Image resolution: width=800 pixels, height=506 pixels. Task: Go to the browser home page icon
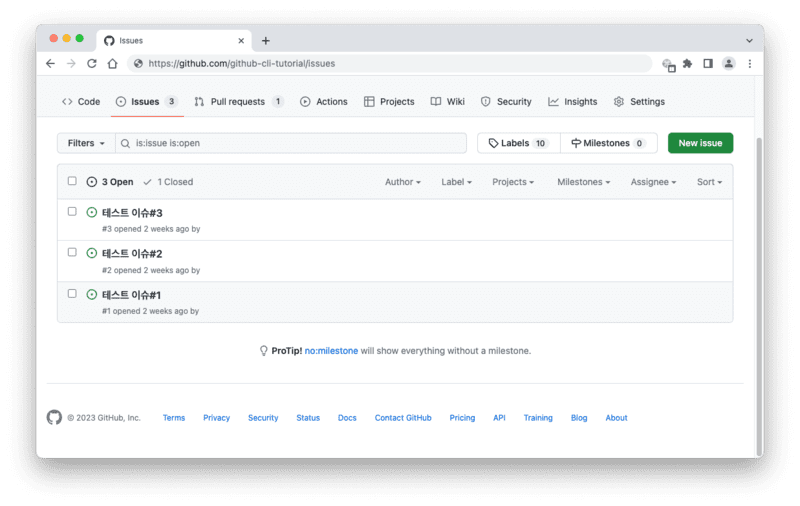click(x=113, y=63)
